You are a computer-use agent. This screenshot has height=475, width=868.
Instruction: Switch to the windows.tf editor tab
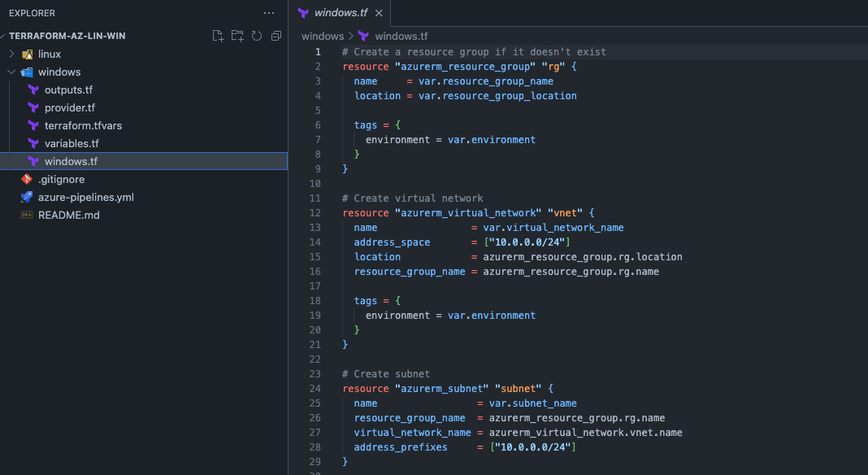coord(339,13)
